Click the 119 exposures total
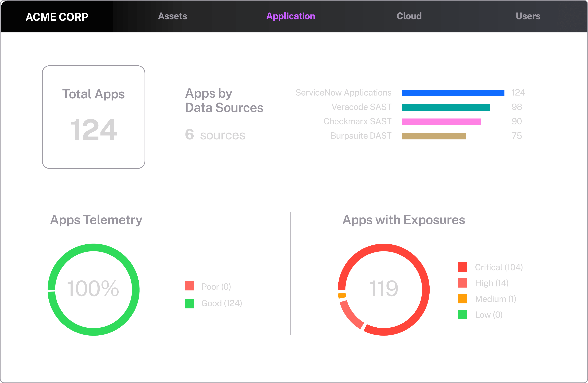588x383 pixels. pyautogui.click(x=383, y=288)
